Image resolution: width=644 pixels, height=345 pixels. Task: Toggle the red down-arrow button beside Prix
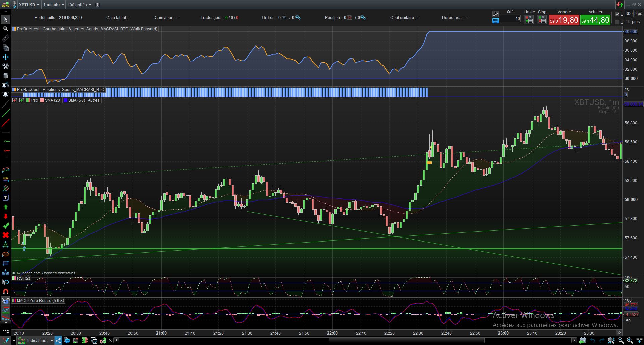tap(15, 100)
